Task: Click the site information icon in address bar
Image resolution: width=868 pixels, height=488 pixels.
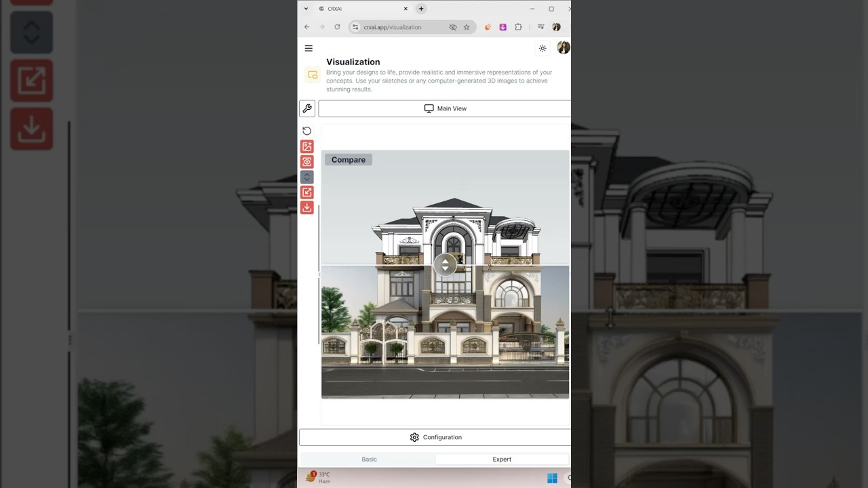Action: pos(355,27)
